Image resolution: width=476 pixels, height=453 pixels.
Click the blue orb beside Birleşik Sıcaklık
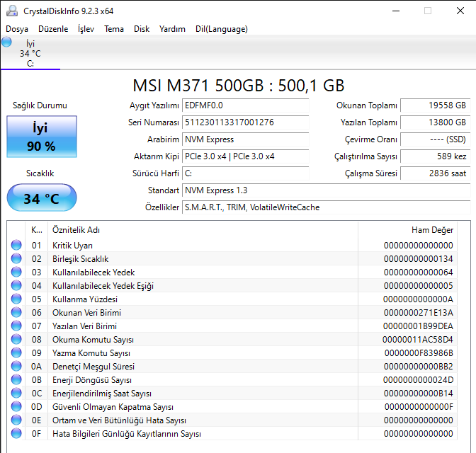click(16, 259)
